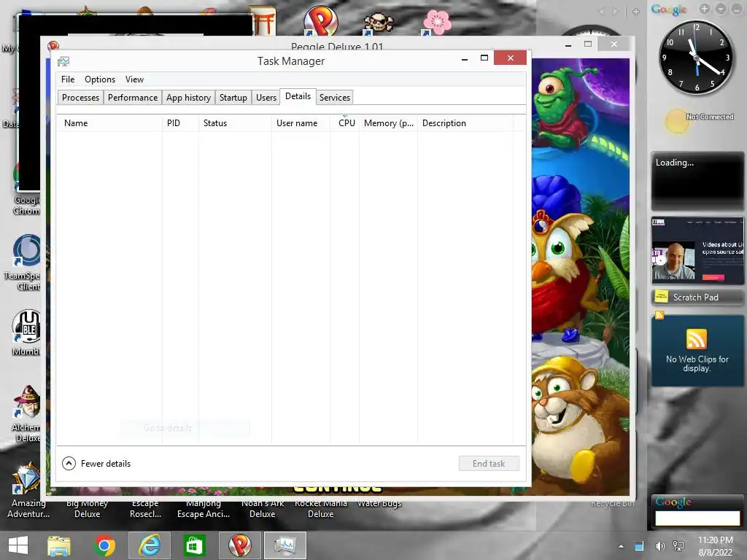Maximize the Task Manager window
The height and width of the screenshot is (560, 747).
(484, 58)
